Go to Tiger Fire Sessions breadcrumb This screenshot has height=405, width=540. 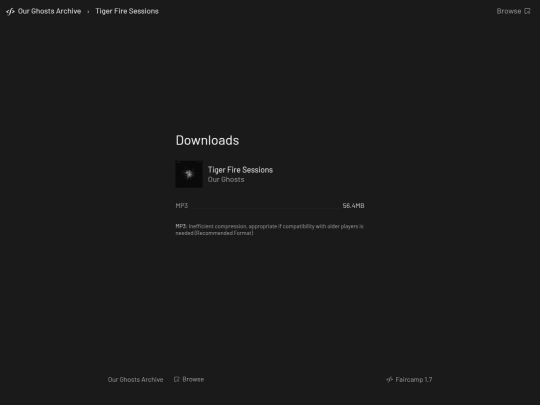coord(127,11)
